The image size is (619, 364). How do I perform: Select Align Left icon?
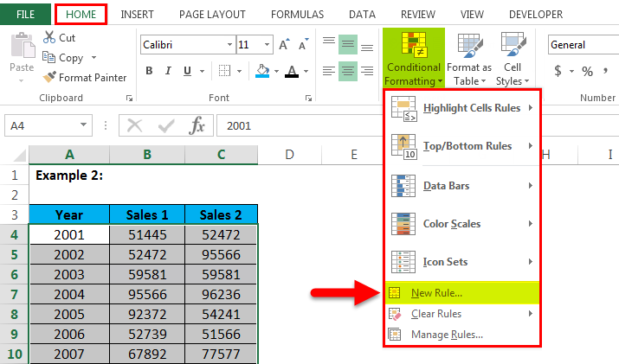[328, 71]
